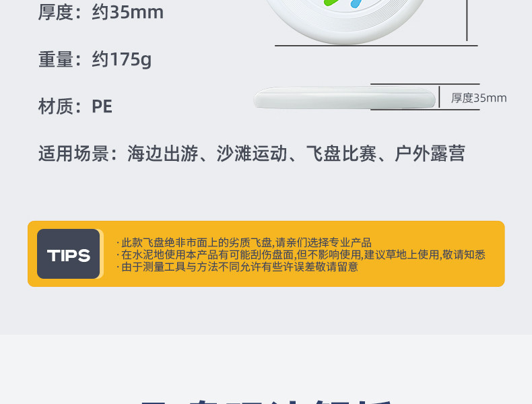This screenshot has width=532, height=404.
Task: Click the green marking on the frisbee
Action: tap(331, 3)
